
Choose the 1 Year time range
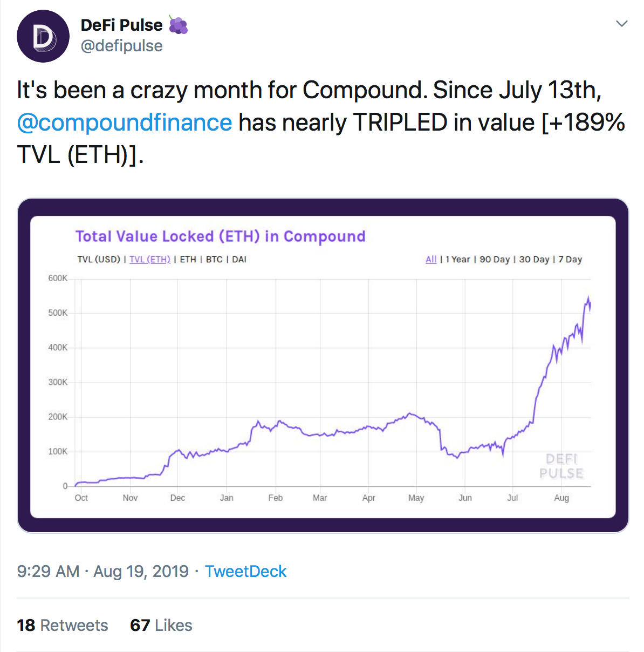pyautogui.click(x=458, y=260)
